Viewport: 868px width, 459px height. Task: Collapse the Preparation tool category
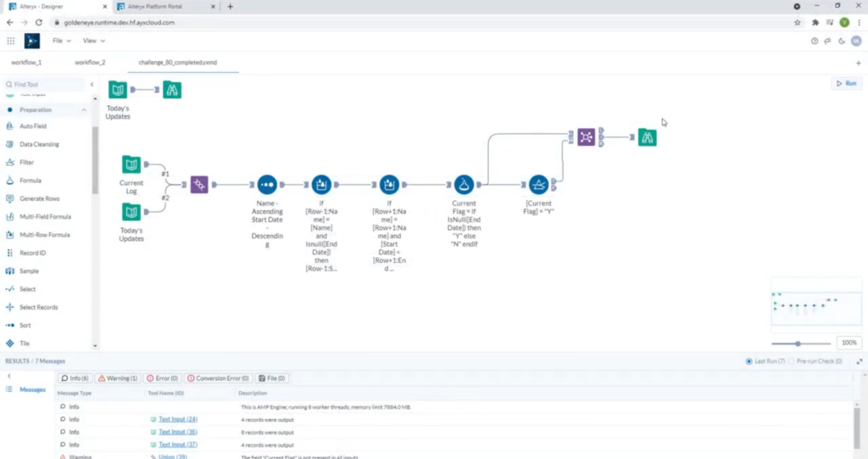coord(84,110)
